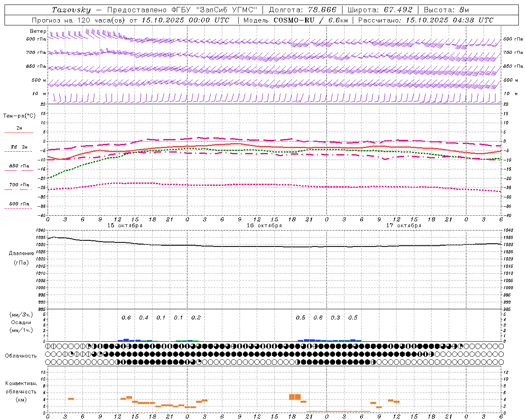
Task: Click the Модель COSMO-RU / 6.6км label
Action: (295, 20)
